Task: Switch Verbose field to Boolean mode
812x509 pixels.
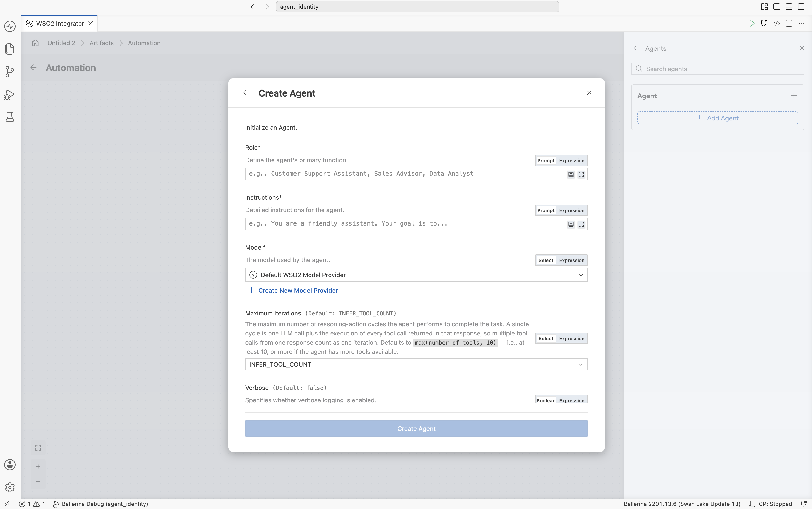Action: [546, 400]
